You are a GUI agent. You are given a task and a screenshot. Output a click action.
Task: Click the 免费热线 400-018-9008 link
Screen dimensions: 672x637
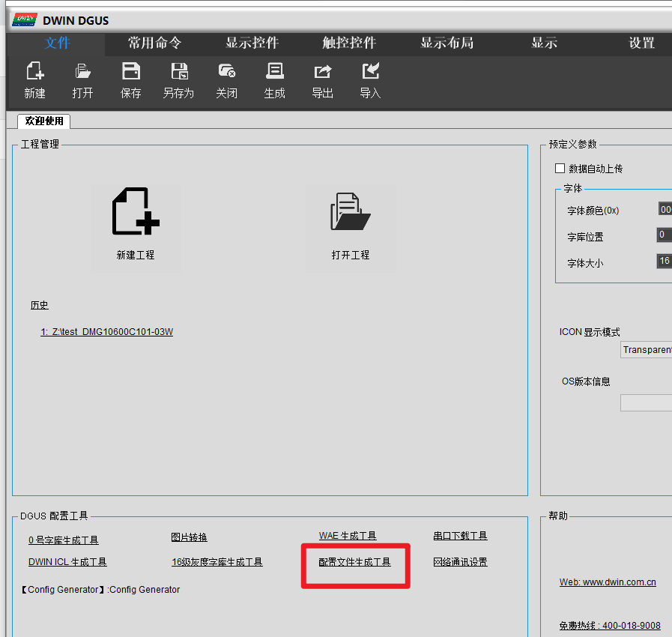(610, 626)
